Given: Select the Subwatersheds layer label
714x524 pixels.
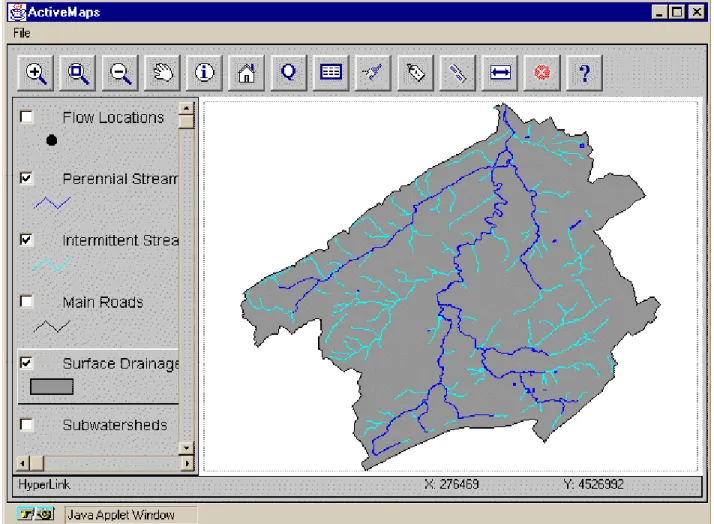Looking at the screenshot, I should pos(115,425).
